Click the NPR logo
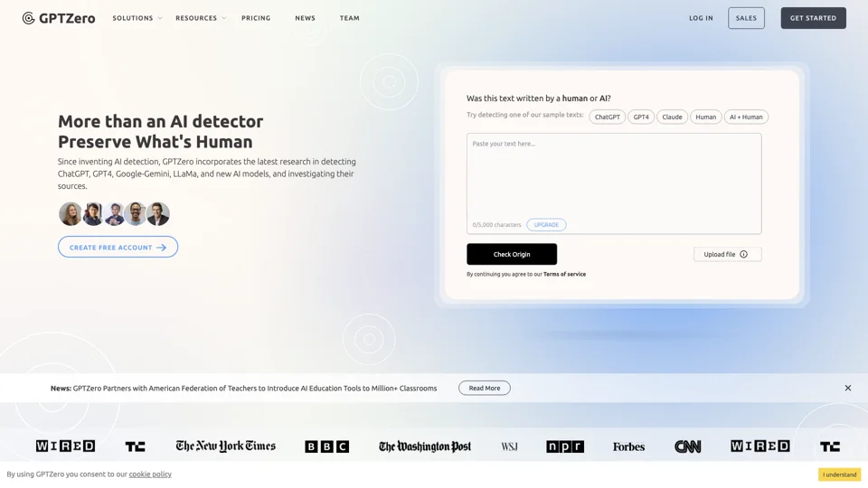Image resolution: width=868 pixels, height=488 pixels. click(565, 446)
